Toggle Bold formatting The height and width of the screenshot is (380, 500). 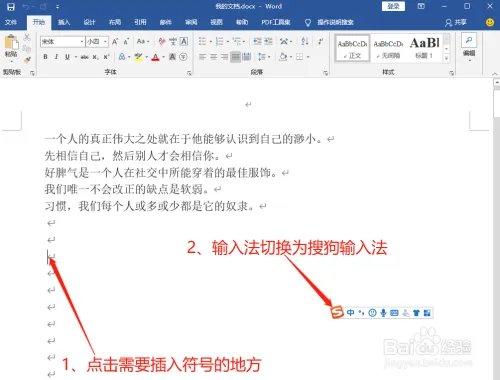click(45, 57)
